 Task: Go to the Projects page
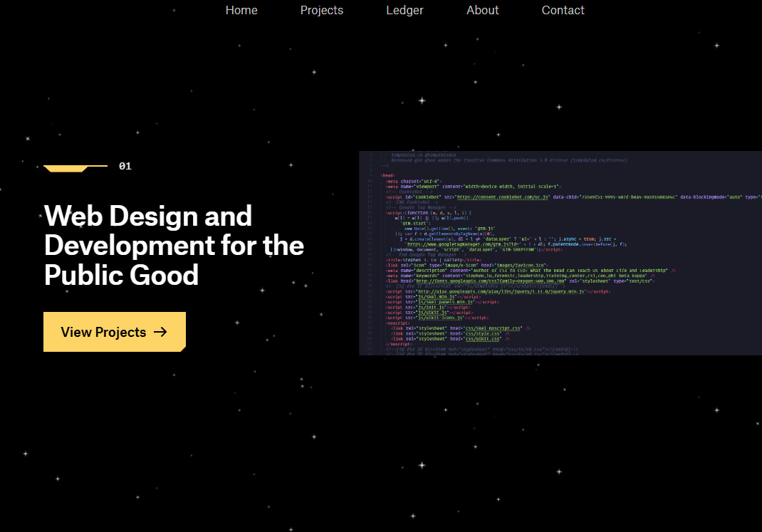pos(321,10)
